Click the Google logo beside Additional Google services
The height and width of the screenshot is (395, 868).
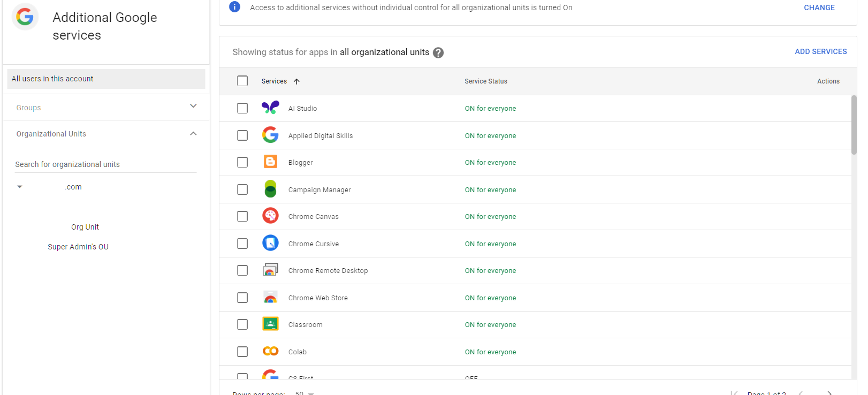(x=25, y=17)
